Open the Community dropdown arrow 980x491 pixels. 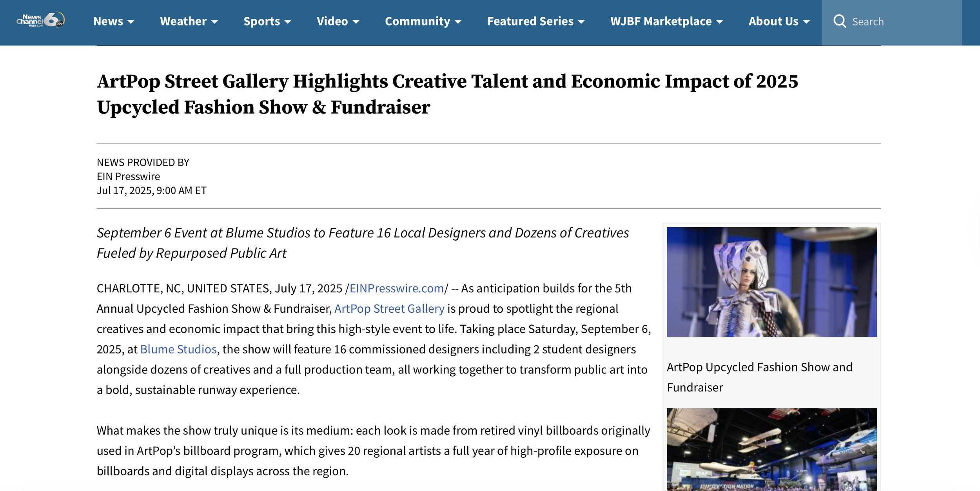(458, 22)
